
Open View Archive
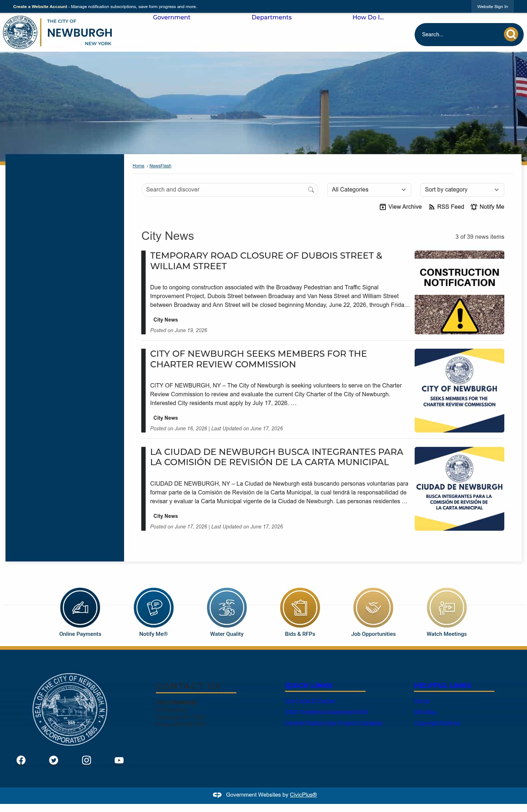400,207
